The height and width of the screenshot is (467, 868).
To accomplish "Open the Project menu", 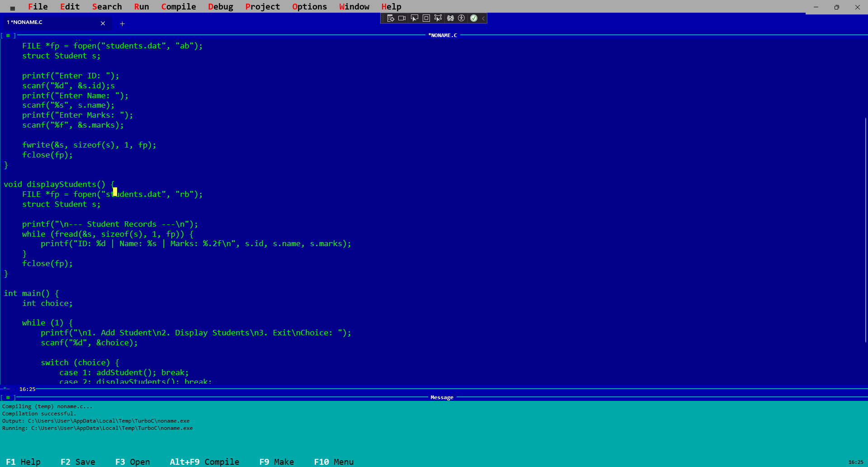I will [263, 7].
